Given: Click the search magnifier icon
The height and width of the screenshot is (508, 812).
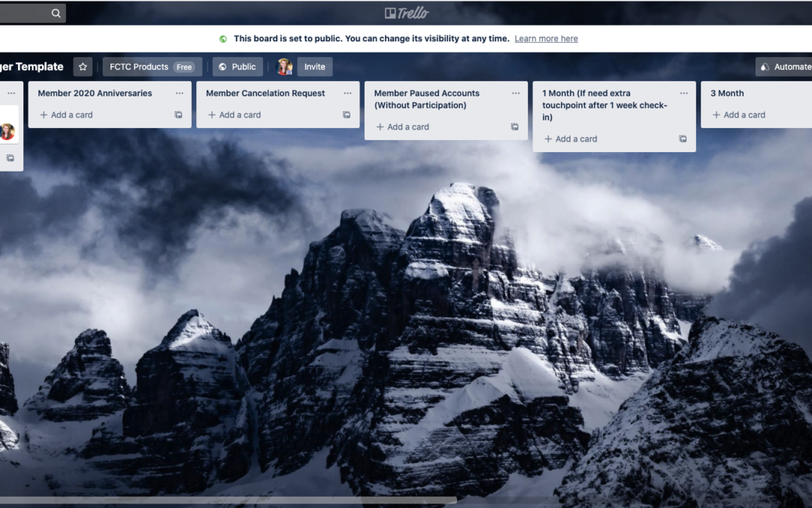Looking at the screenshot, I should coord(56,14).
